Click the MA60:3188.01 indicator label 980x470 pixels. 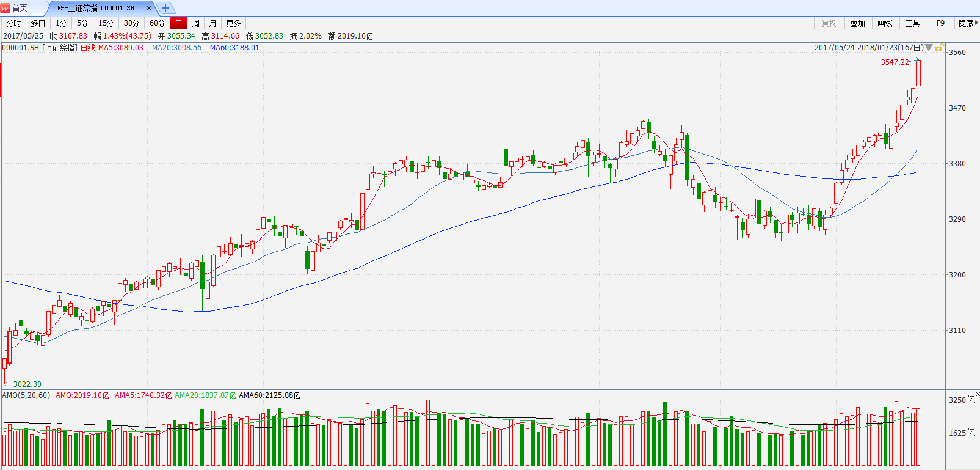[234, 48]
